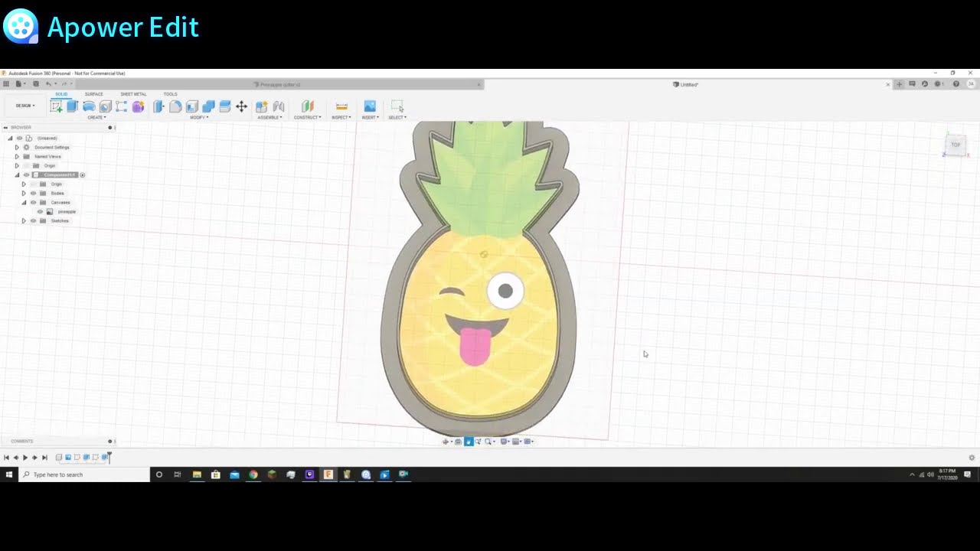Switch to the SURFACE tab
The image size is (980, 551).
[x=94, y=94]
